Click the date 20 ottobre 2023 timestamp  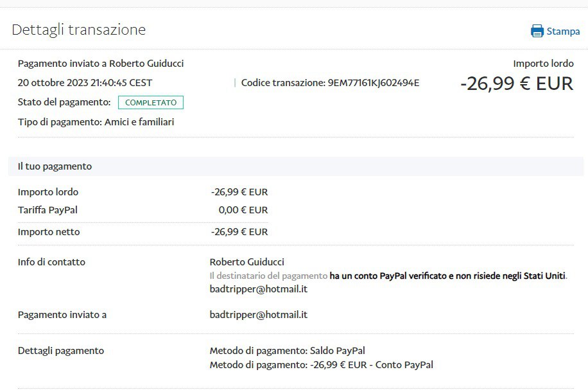[85, 83]
